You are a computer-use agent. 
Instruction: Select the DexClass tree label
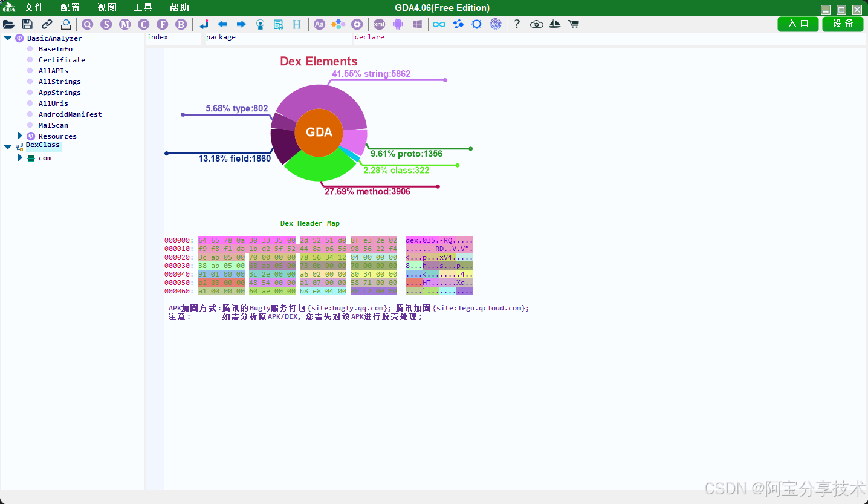tap(43, 145)
